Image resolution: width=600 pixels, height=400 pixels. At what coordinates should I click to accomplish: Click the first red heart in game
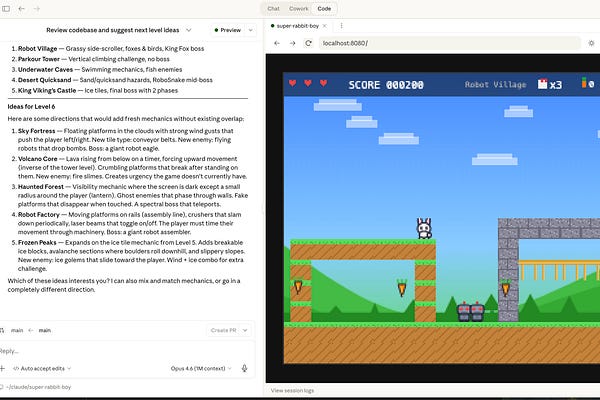pos(293,83)
